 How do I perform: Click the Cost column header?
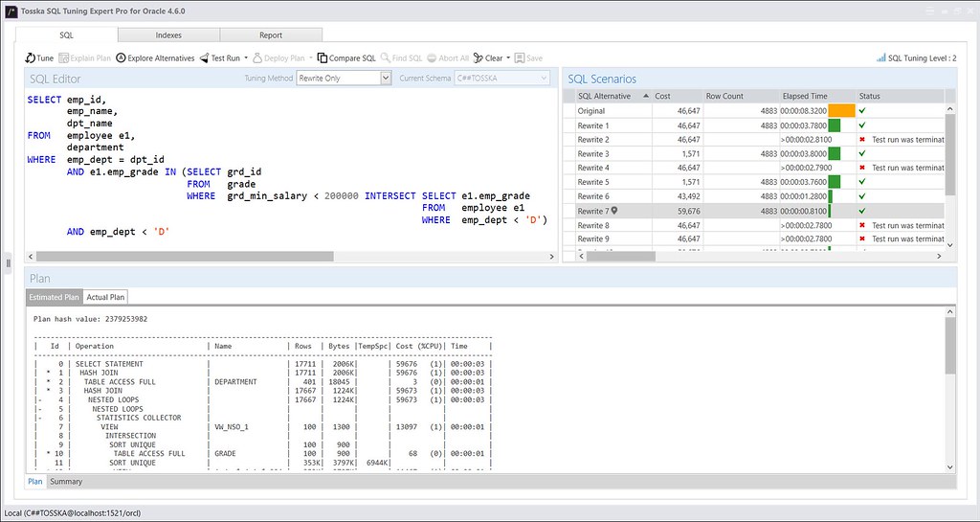coord(678,97)
